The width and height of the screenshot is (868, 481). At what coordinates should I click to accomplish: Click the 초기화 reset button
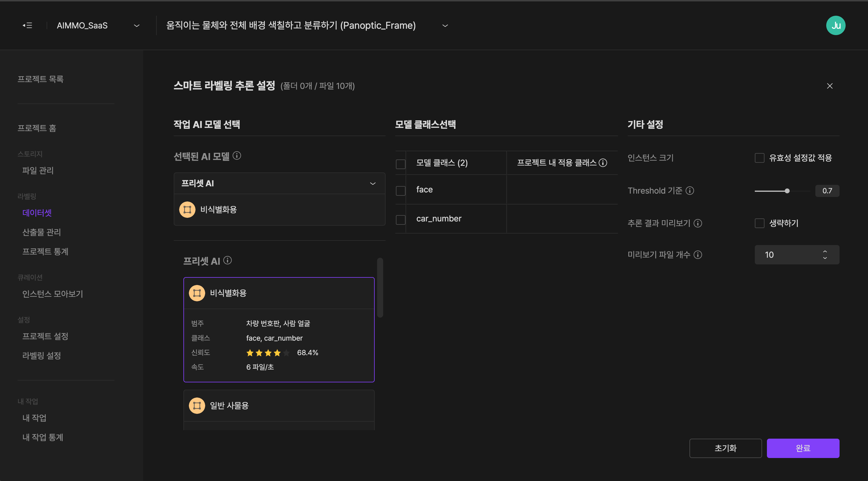click(725, 448)
